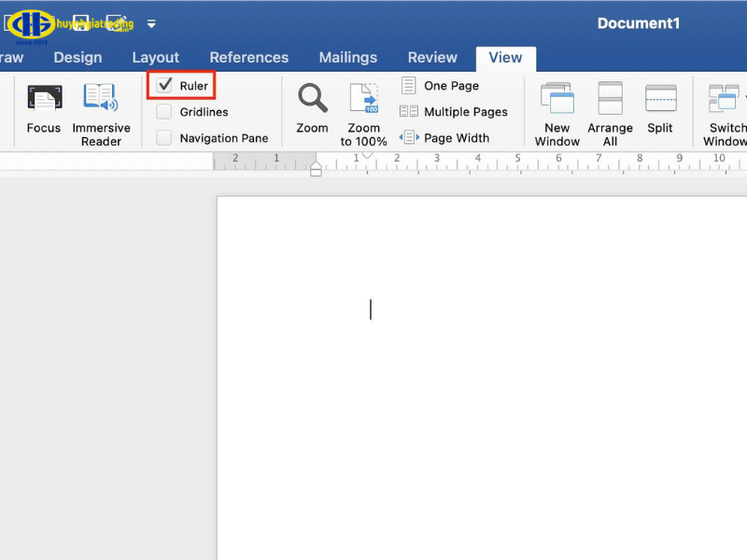
Task: Select the Multiple Pages view
Action: pos(454,112)
